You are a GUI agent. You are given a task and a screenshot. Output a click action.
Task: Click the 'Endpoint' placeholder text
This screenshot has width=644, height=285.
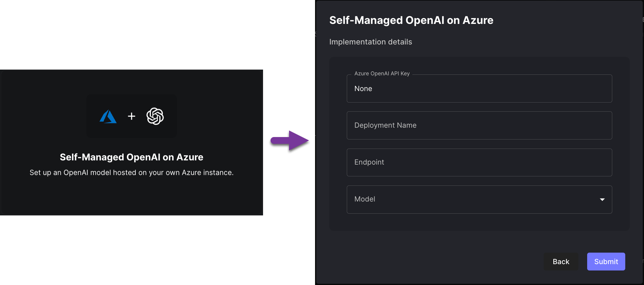369,162
